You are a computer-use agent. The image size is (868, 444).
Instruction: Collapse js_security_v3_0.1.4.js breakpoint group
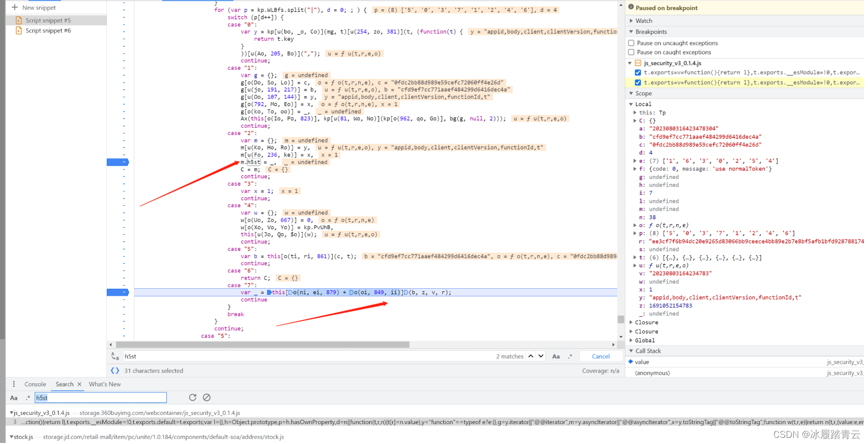point(630,64)
